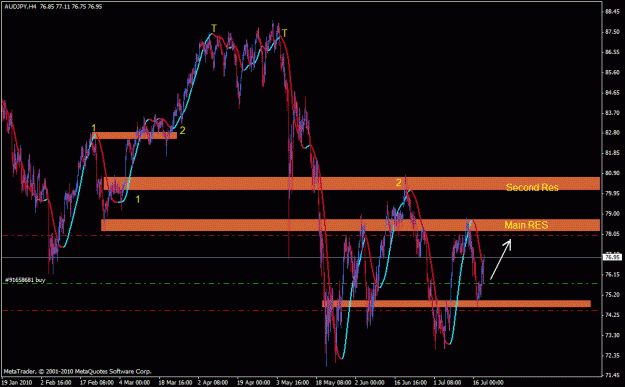Click the '19 Apr 00:00' date label
625x387 pixels.
point(254,383)
